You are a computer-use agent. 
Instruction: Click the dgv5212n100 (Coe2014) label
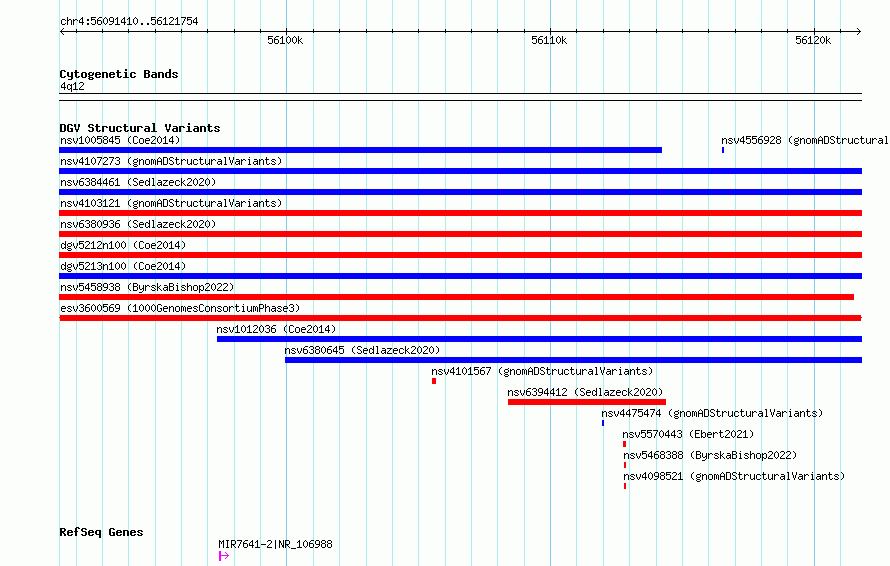(x=123, y=245)
